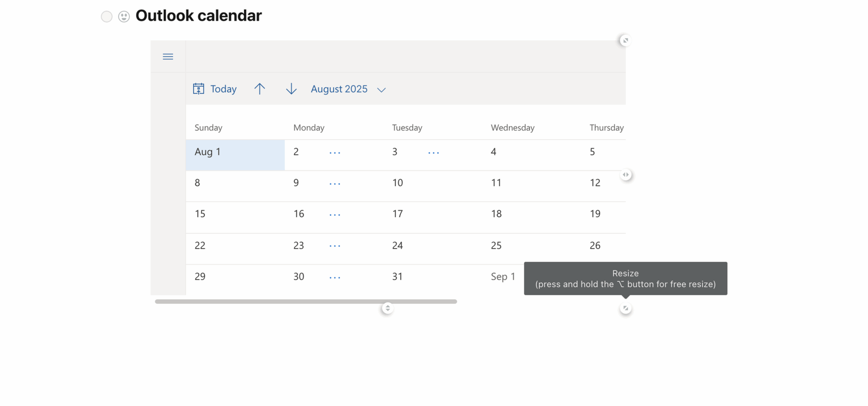Viewport: 868px width, 406px height.
Task: Click the smiley face icon near the title
Action: coord(124,16)
